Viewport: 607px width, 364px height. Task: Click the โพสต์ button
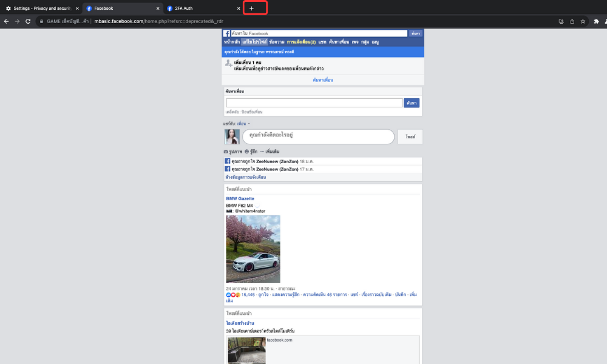410,137
